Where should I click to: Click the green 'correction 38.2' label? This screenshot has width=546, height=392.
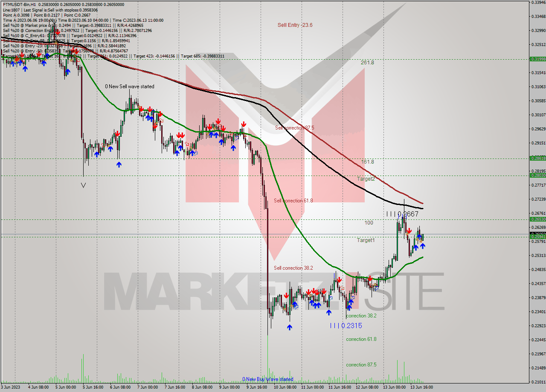click(x=361, y=316)
